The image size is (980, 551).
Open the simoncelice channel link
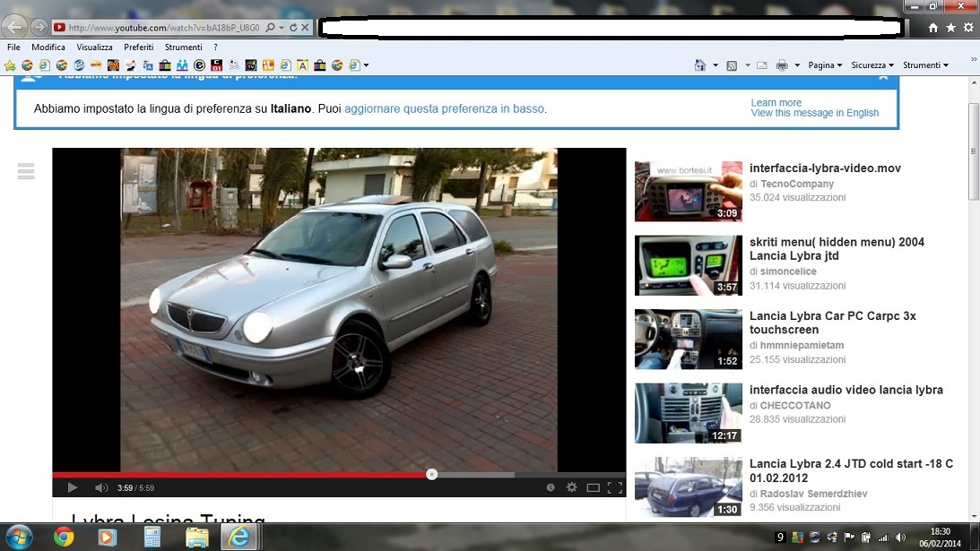(x=788, y=271)
